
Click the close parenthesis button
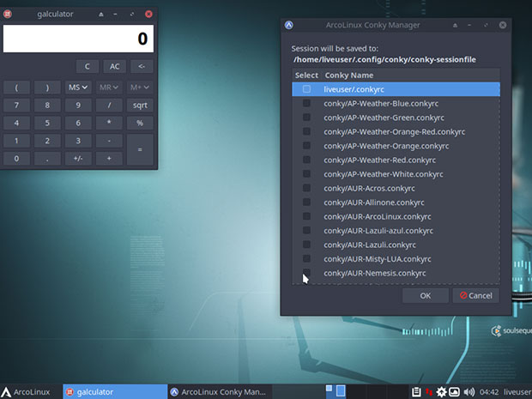[47, 88]
